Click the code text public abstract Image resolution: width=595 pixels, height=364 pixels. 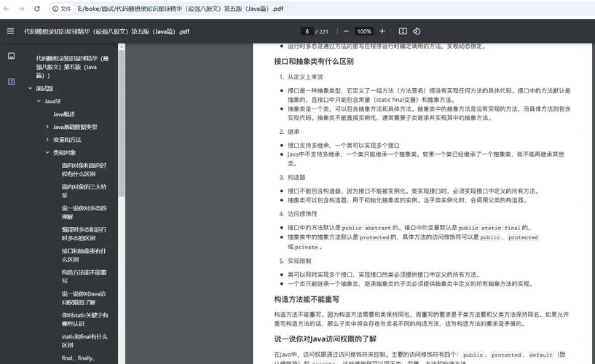[x=366, y=228]
